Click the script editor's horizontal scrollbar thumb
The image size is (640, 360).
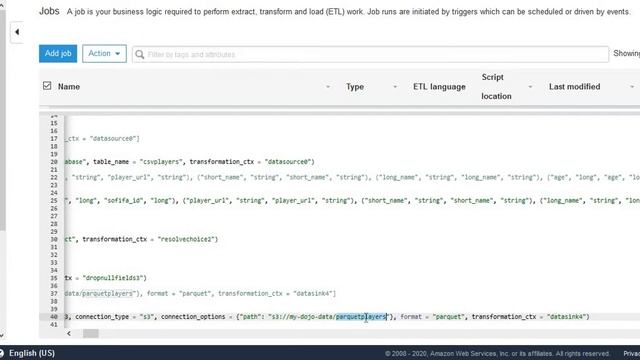pos(91,333)
